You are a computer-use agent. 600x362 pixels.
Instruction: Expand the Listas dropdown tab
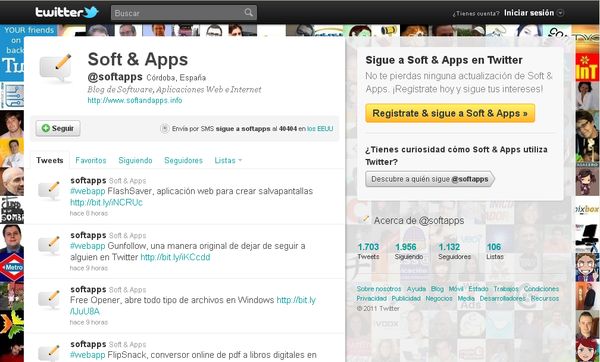228,160
